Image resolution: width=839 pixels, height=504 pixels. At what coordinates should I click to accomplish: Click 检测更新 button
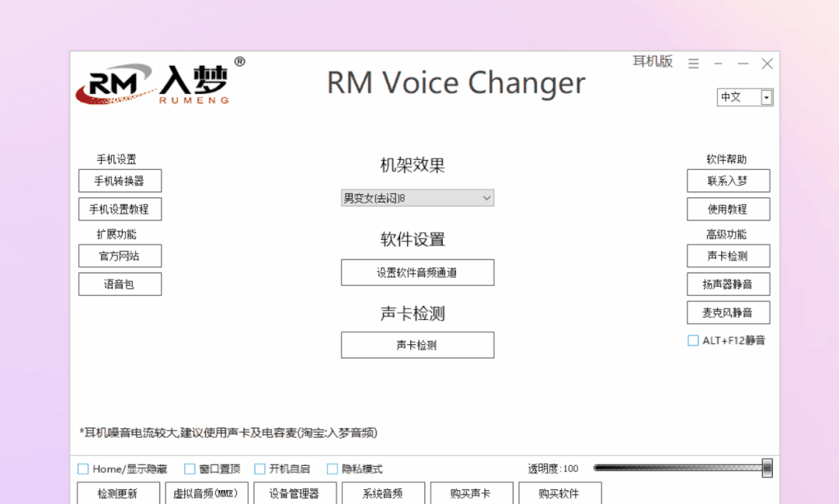coord(118,493)
